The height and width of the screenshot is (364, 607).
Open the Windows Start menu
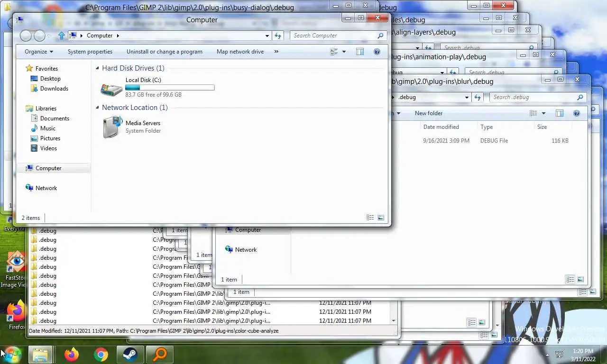pos(11,355)
